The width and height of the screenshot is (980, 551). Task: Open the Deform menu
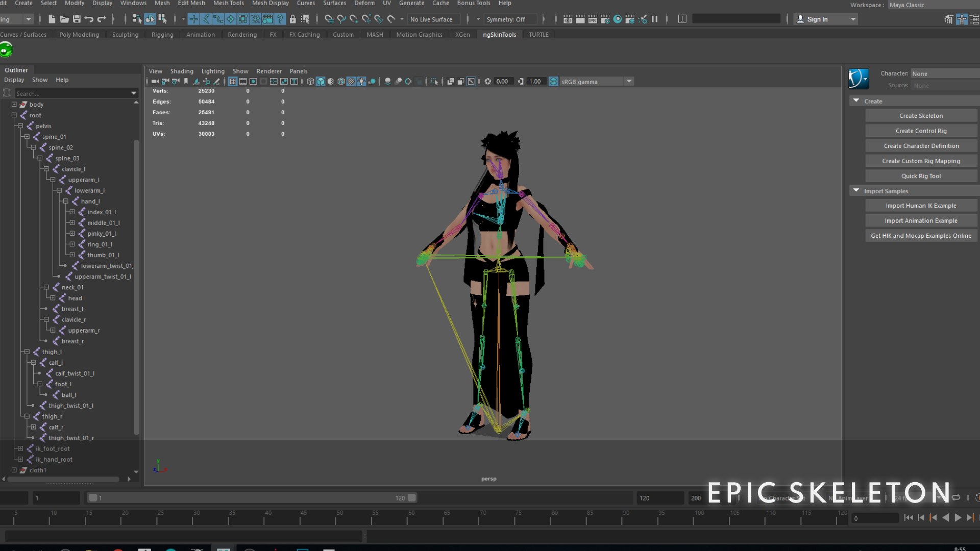(x=364, y=3)
